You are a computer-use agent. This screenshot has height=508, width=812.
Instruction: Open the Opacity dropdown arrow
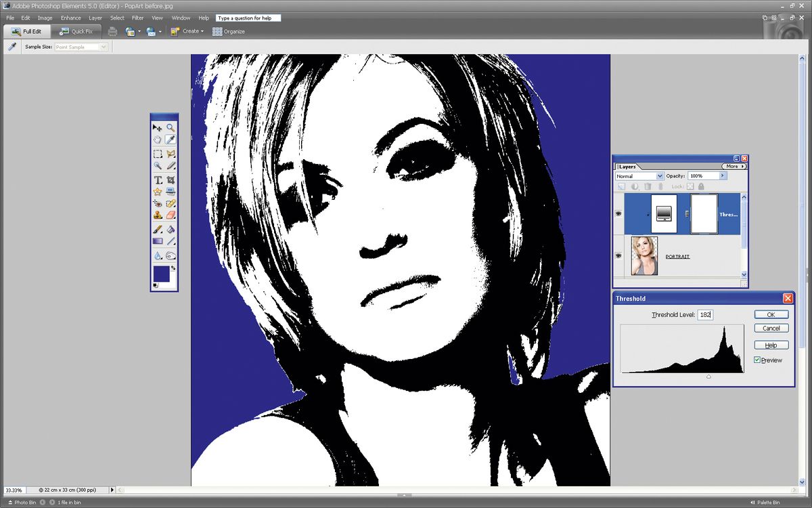[722, 175]
